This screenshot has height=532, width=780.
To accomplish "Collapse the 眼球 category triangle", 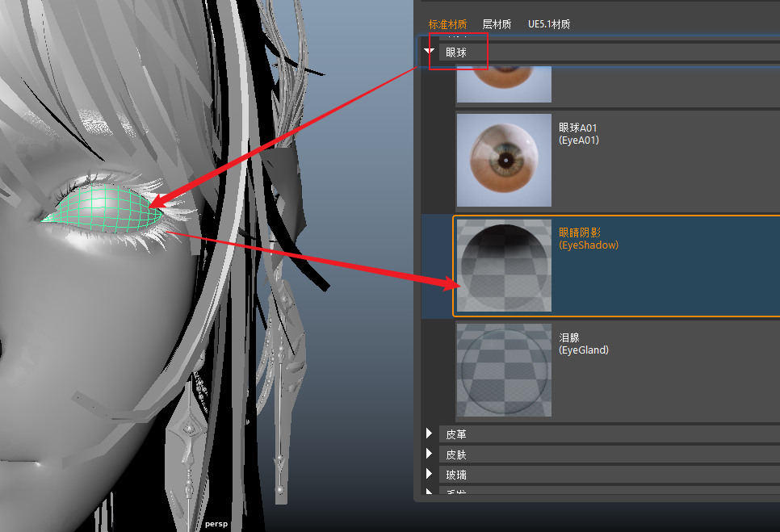I will point(430,52).
